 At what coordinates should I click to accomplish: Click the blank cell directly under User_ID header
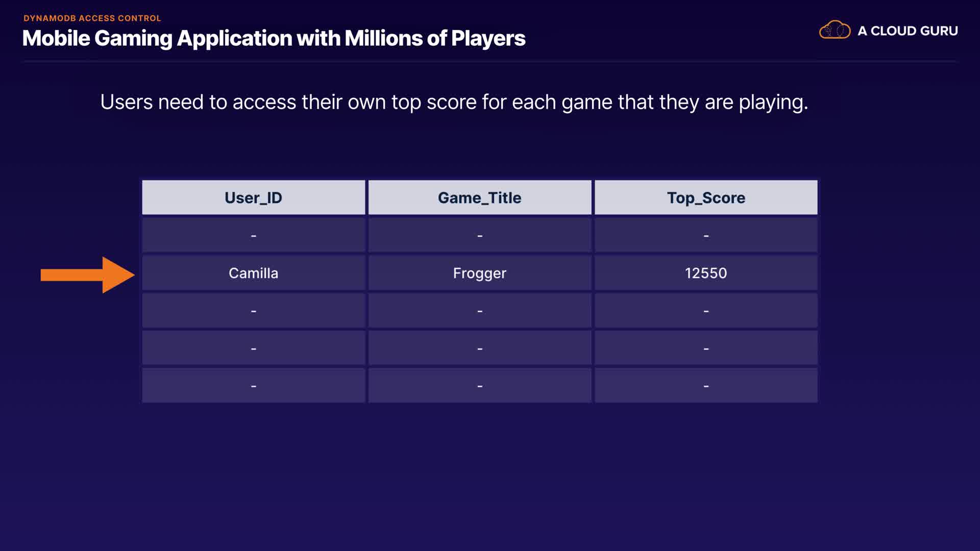253,235
